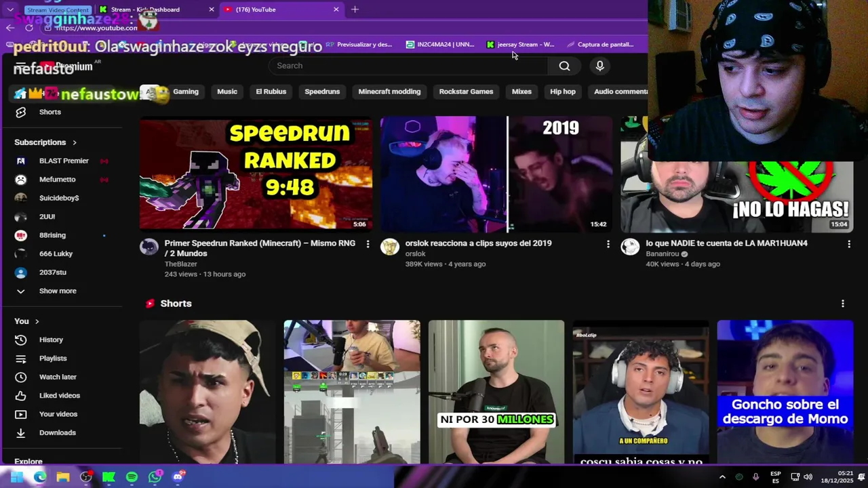
Task: Open IN2C4MA24 | UNN... bookmark
Action: [x=440, y=45]
